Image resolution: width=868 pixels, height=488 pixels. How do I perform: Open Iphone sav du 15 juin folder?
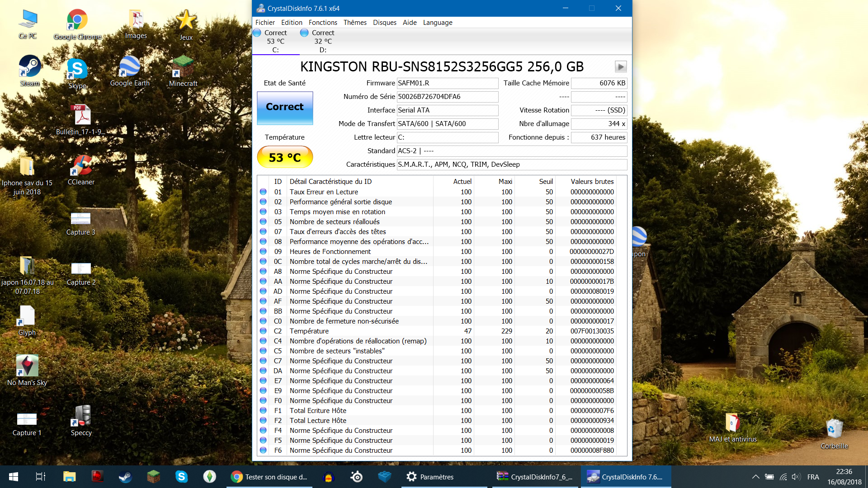tap(27, 176)
